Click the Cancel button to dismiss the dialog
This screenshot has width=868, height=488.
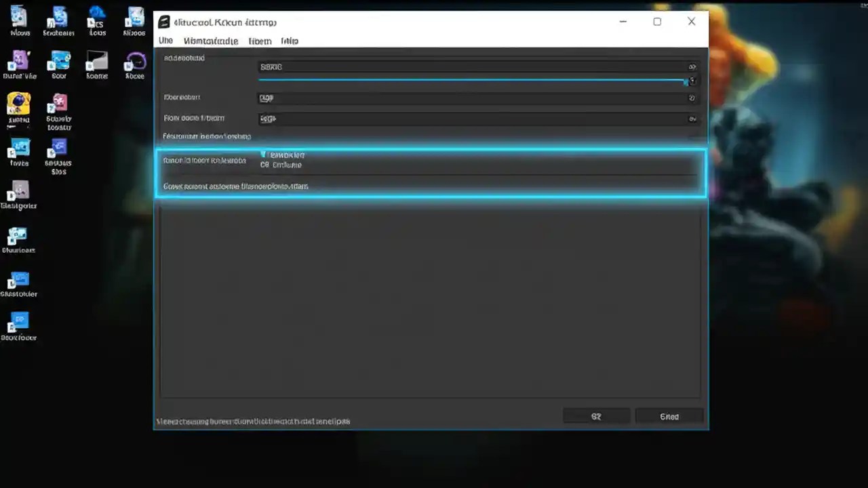click(x=669, y=416)
